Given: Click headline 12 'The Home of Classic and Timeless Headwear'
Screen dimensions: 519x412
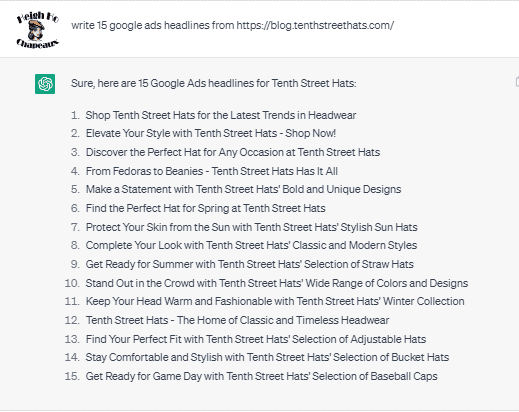Looking at the screenshot, I should pos(237,320).
